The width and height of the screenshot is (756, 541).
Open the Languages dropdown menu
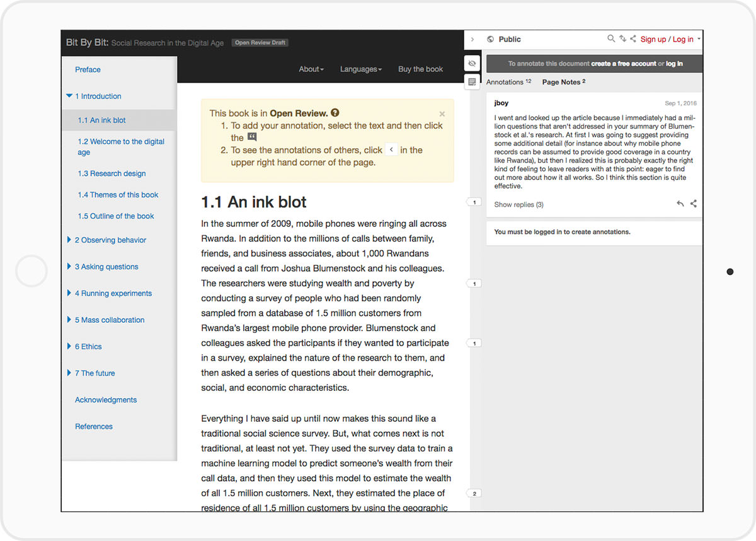tap(361, 69)
